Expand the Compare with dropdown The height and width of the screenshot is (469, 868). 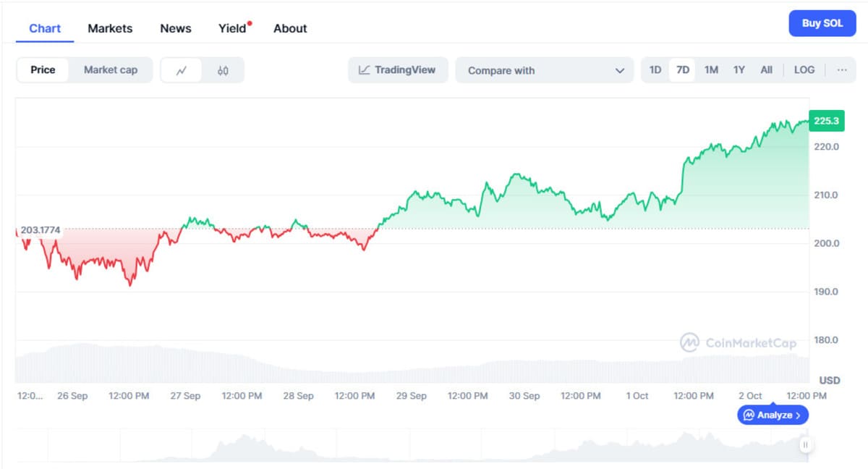[545, 70]
